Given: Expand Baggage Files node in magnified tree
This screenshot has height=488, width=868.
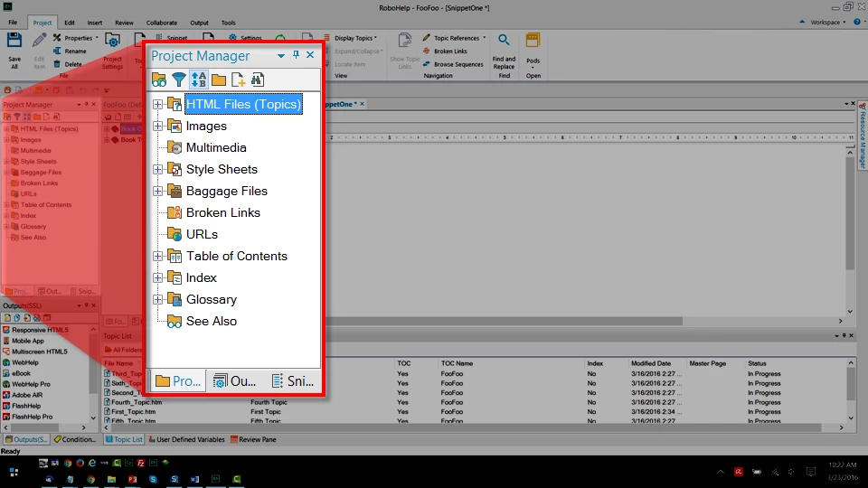Looking at the screenshot, I should coord(157,191).
